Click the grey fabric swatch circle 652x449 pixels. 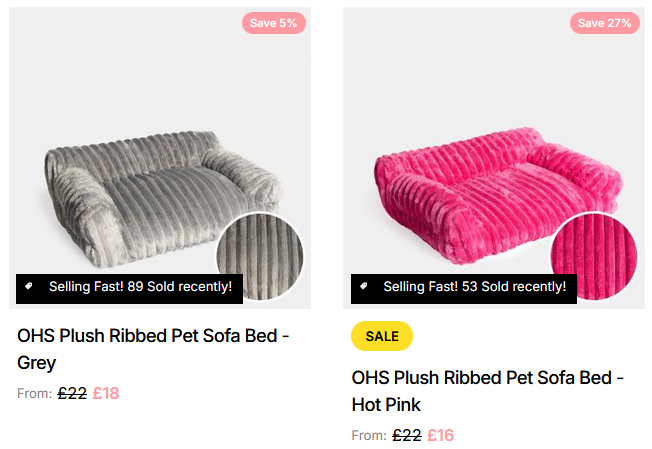coord(259,256)
